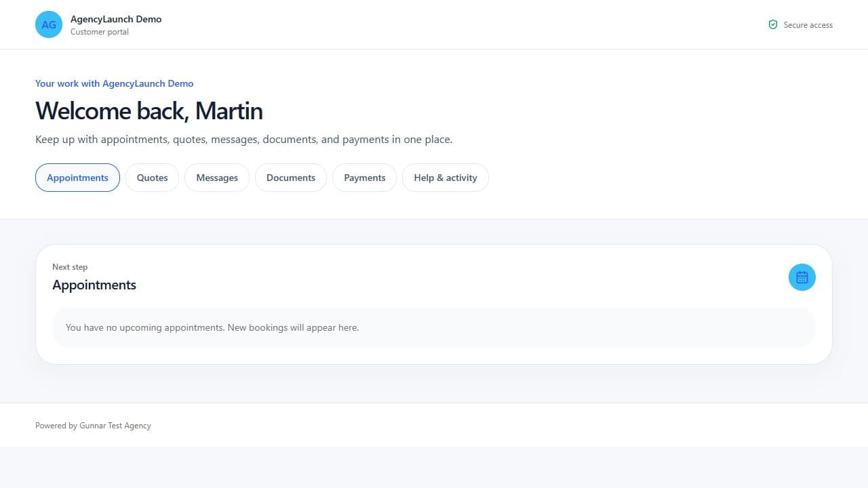Select the Appointments tab
Viewport: 868px width, 488px height.
click(77, 178)
